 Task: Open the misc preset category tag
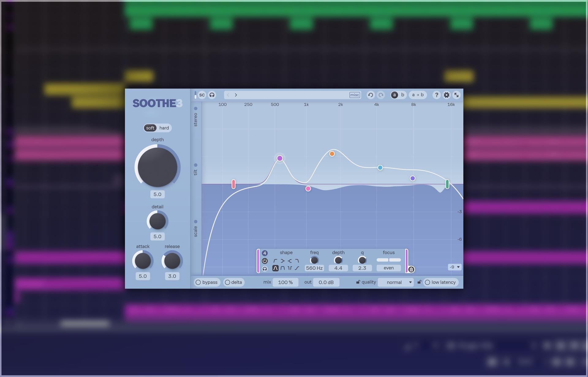tap(354, 95)
